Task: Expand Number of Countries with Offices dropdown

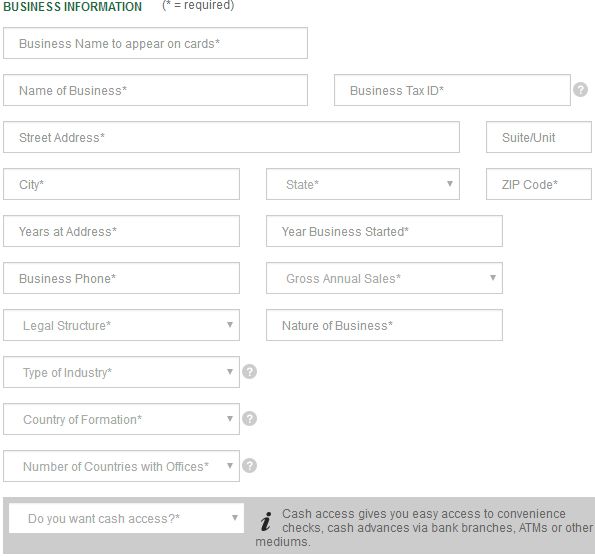Action: [x=121, y=466]
